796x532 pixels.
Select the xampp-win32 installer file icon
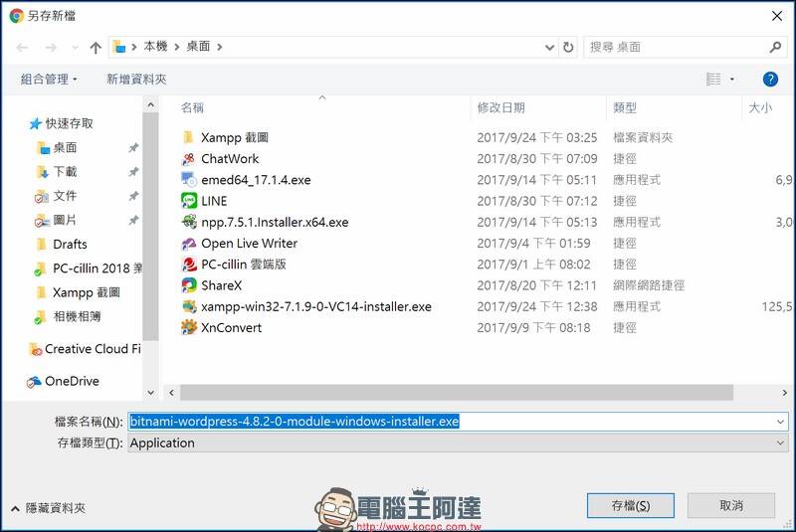(189, 306)
